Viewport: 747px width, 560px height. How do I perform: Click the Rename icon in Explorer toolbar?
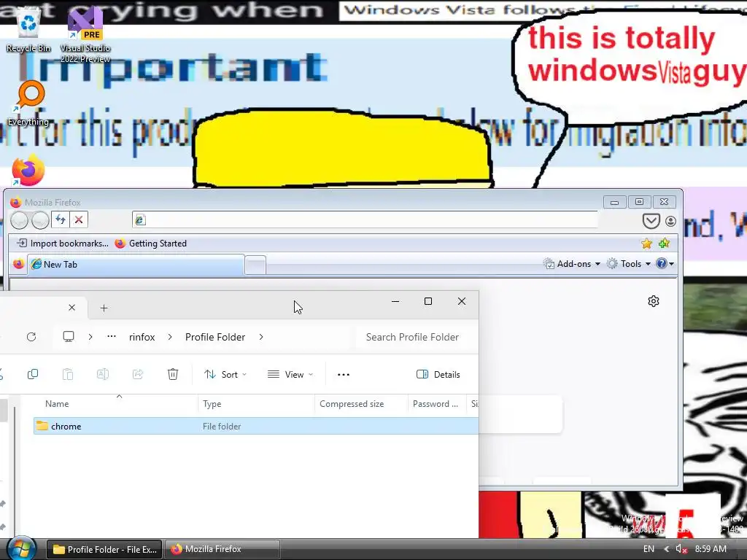(x=103, y=374)
